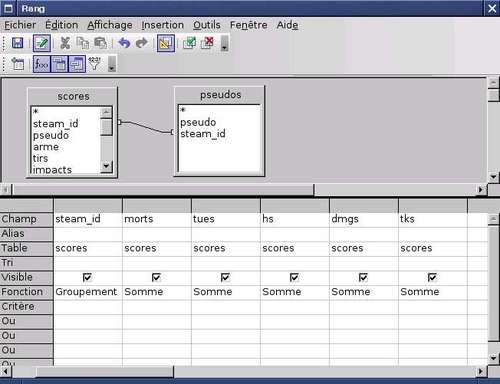Click the Paste icon in toolbar
This screenshot has width=500, height=384.
point(101,43)
